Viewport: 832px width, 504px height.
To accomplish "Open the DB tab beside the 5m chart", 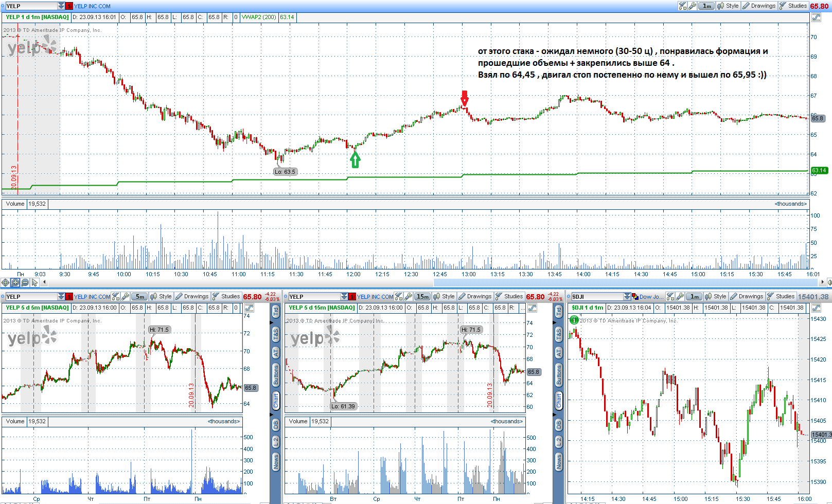I will coord(276,425).
